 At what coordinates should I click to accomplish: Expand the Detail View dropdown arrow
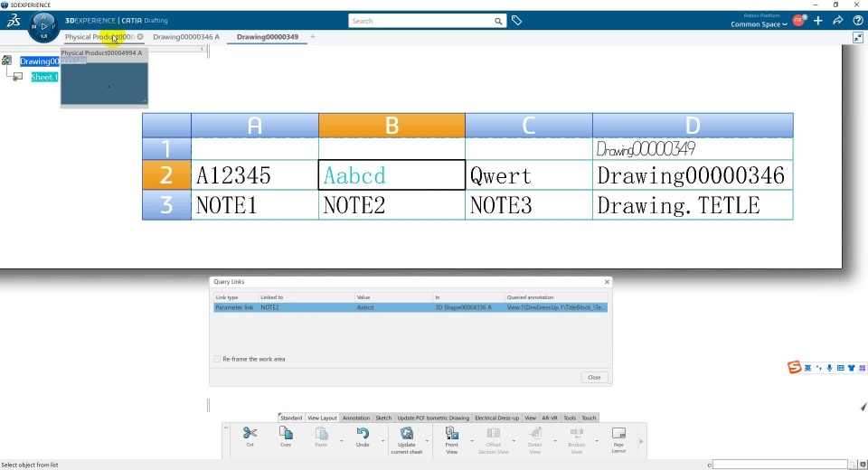point(555,441)
